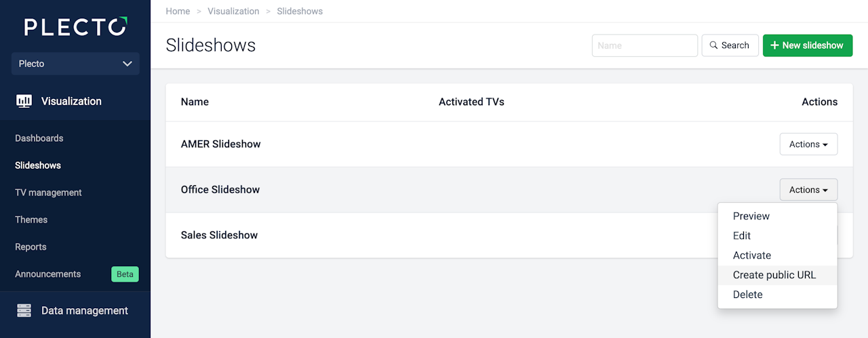The height and width of the screenshot is (338, 868).
Task: Open the Themes page
Action: pyautogui.click(x=31, y=220)
